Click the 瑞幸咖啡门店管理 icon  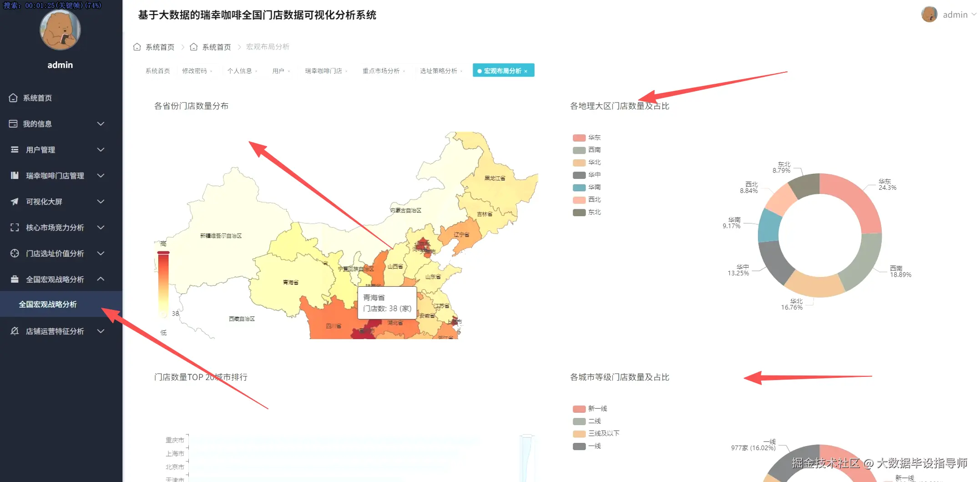[x=15, y=176]
